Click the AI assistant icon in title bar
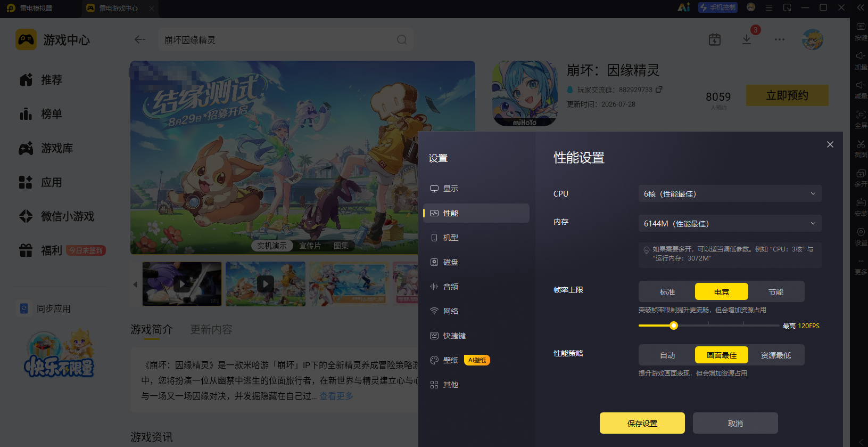 point(684,7)
